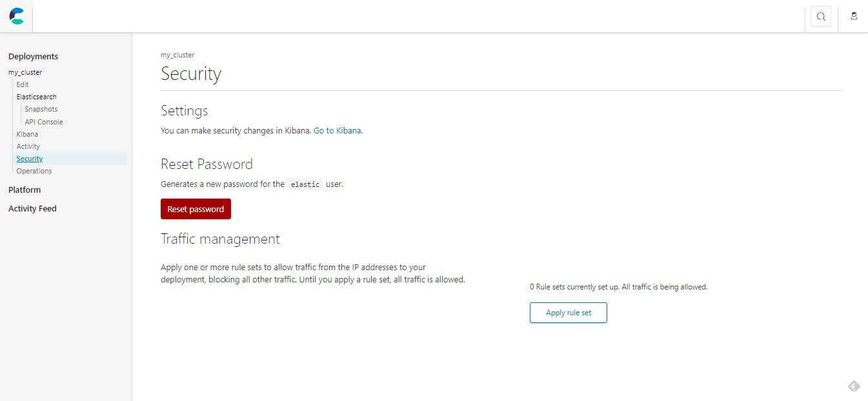Image resolution: width=868 pixels, height=401 pixels.
Task: Open the Edit page for my_cluster
Action: tap(23, 84)
